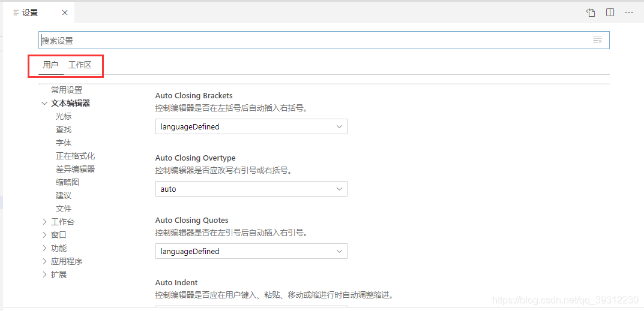Select the 设置 editor tab
Viewport: 644px width, 311px height.
[x=38, y=13]
